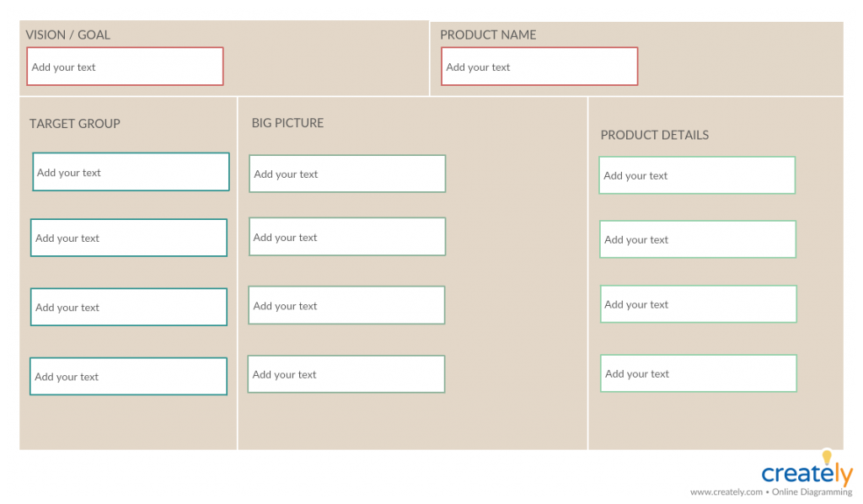Click the Vision / Goal text box
This screenshot has width=863, height=504.
coord(125,67)
